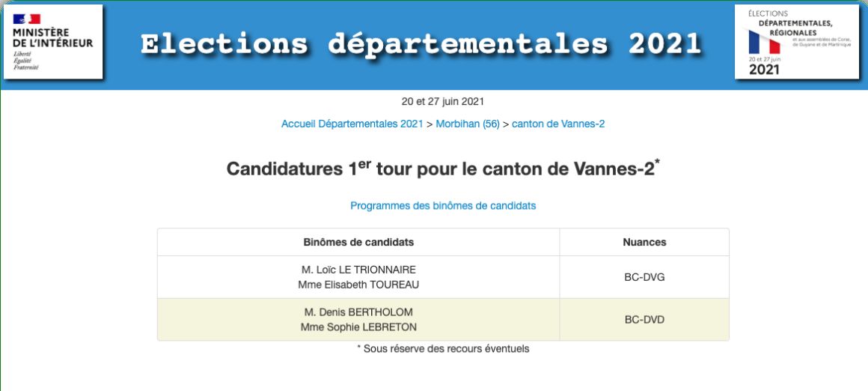Open Programmes des binômes de candidats link
Screen dimensions: 868x391
click(x=443, y=205)
